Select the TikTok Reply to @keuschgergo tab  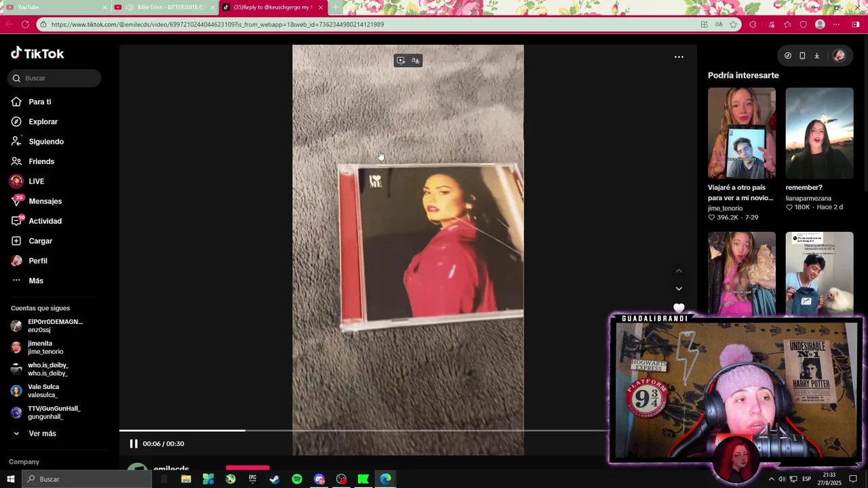click(271, 7)
